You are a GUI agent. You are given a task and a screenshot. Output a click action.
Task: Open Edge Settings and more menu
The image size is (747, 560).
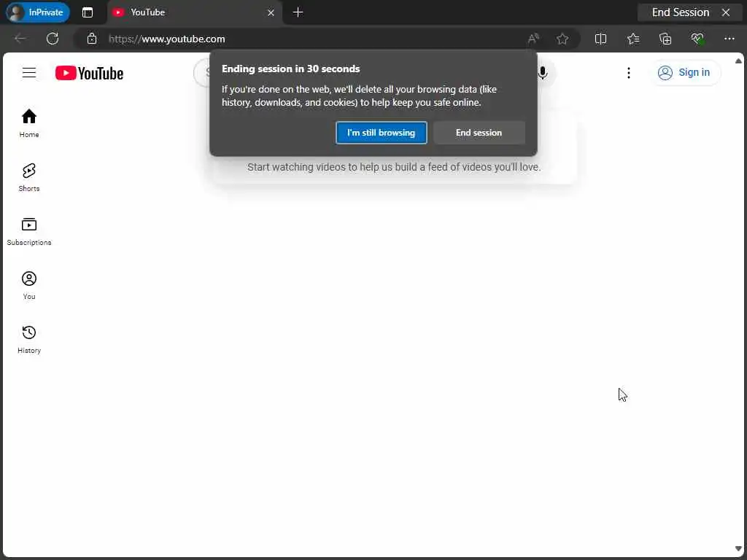(729, 39)
